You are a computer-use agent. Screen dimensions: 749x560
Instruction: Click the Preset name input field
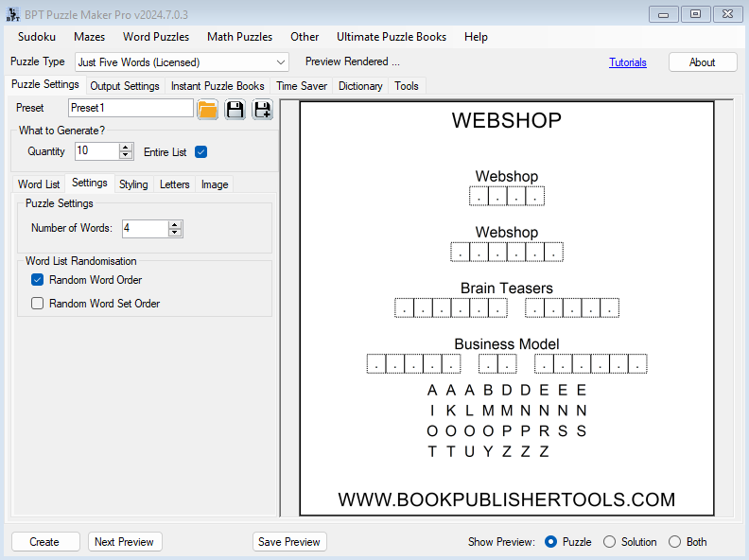[x=131, y=108]
